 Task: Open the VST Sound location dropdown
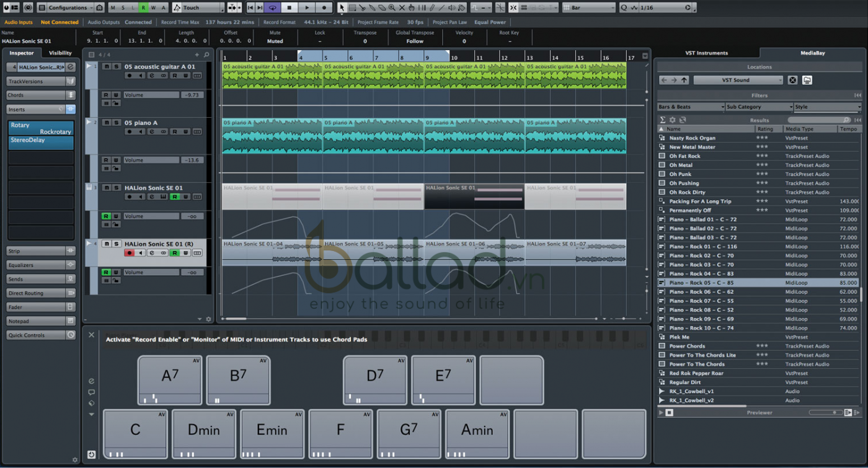738,80
